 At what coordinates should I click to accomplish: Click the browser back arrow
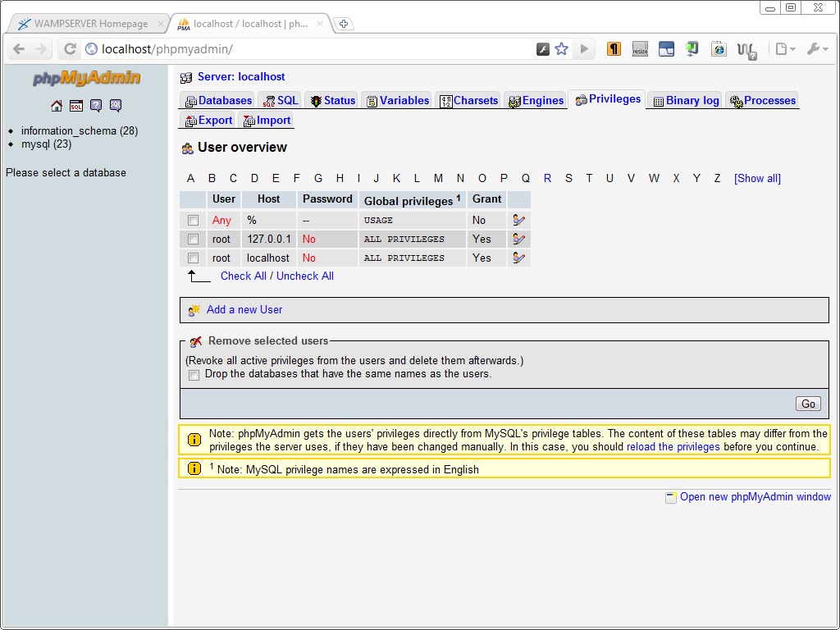(19, 48)
